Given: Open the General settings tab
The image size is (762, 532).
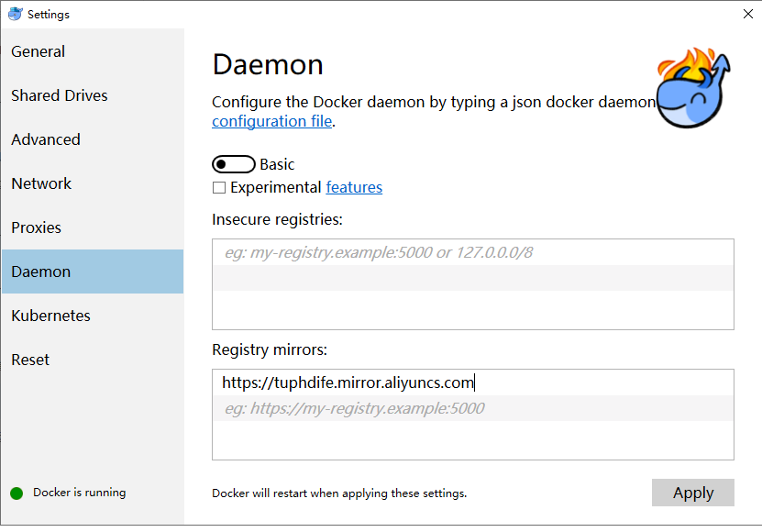Looking at the screenshot, I should tap(39, 51).
